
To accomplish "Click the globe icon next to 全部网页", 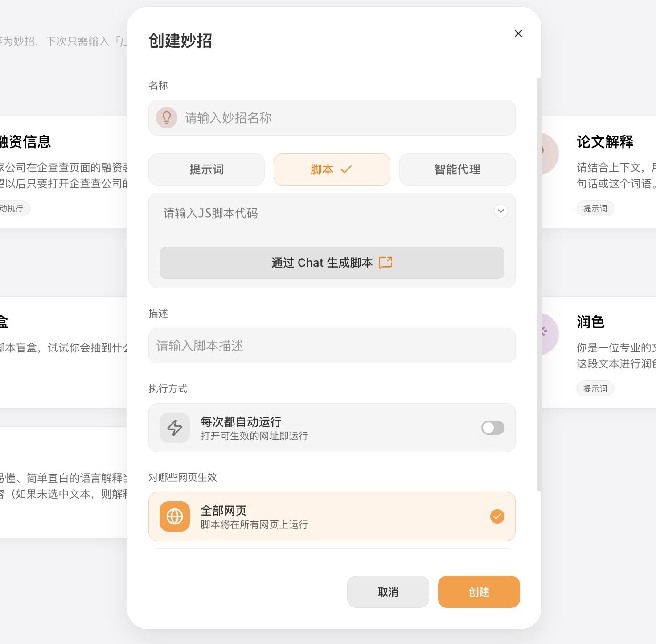I will click(174, 516).
